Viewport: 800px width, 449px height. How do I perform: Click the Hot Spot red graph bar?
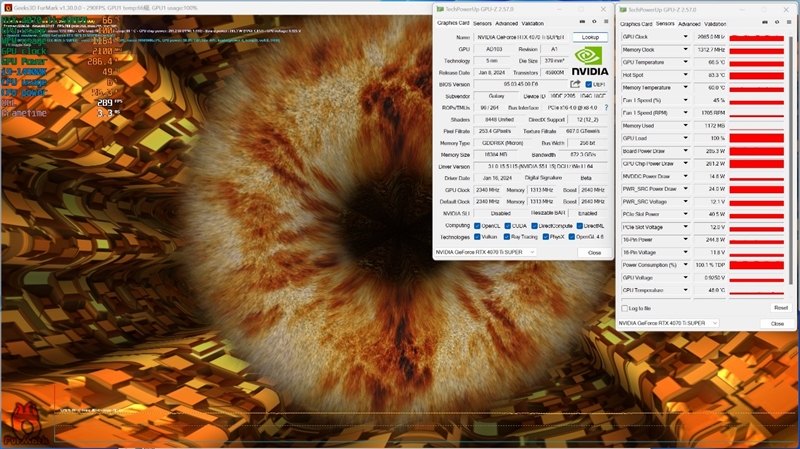point(757,75)
